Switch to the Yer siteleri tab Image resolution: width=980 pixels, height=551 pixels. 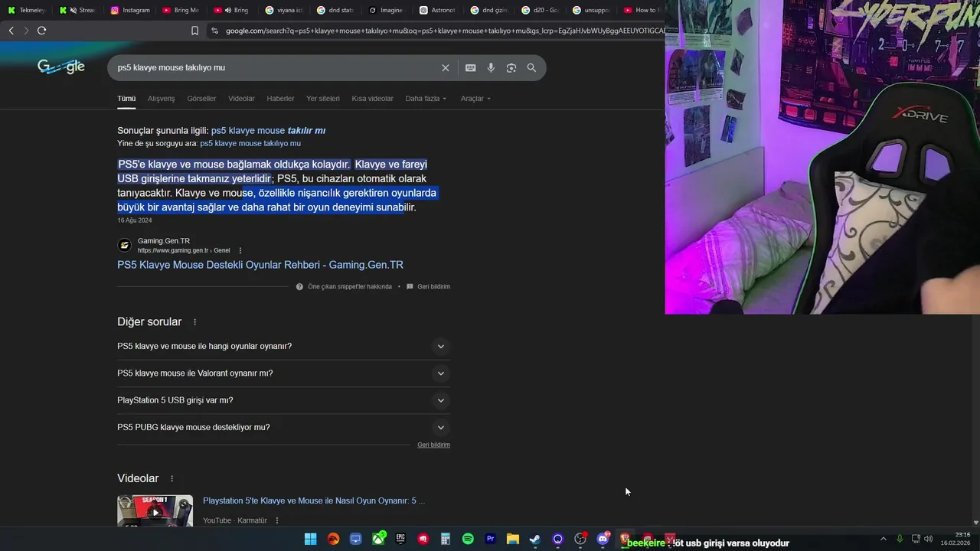pyautogui.click(x=323, y=99)
